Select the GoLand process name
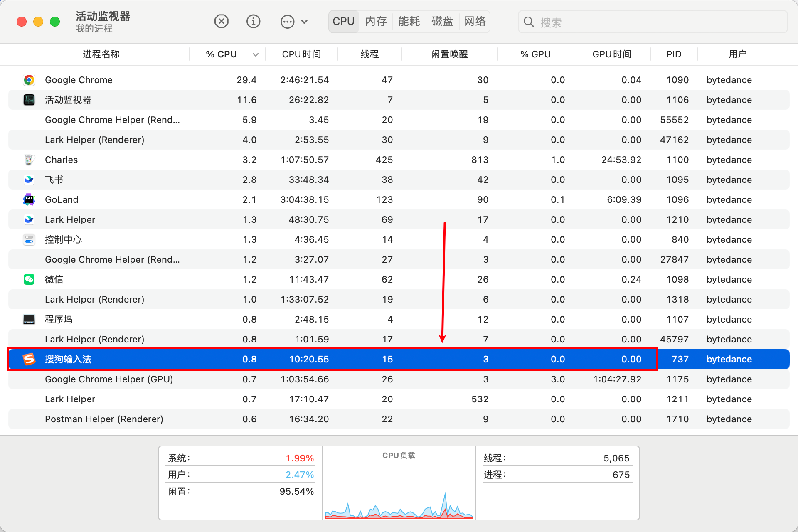 pyautogui.click(x=62, y=199)
